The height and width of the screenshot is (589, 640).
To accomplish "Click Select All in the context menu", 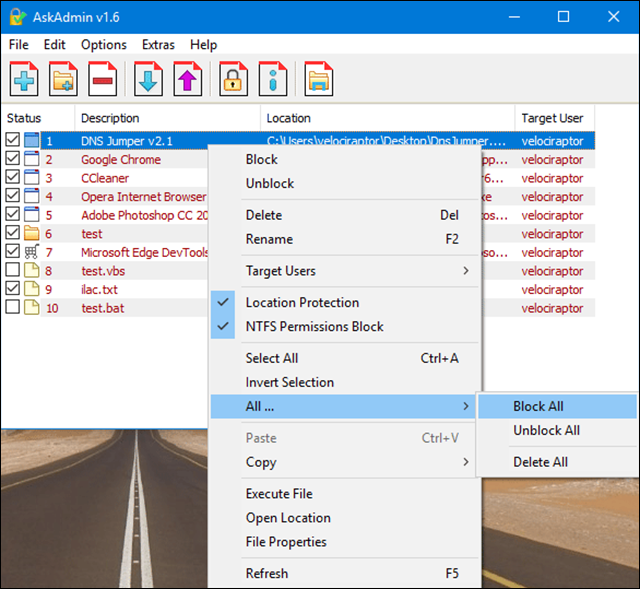I will click(x=345, y=358).
